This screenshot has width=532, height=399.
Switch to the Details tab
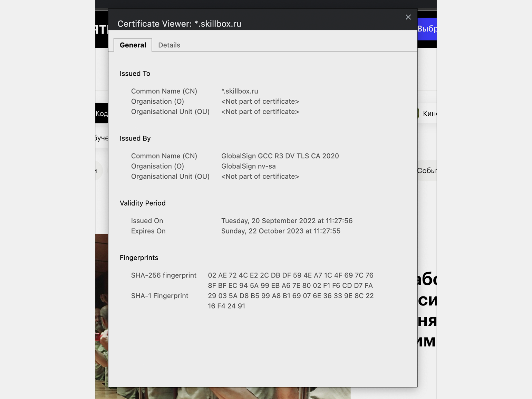click(x=169, y=45)
